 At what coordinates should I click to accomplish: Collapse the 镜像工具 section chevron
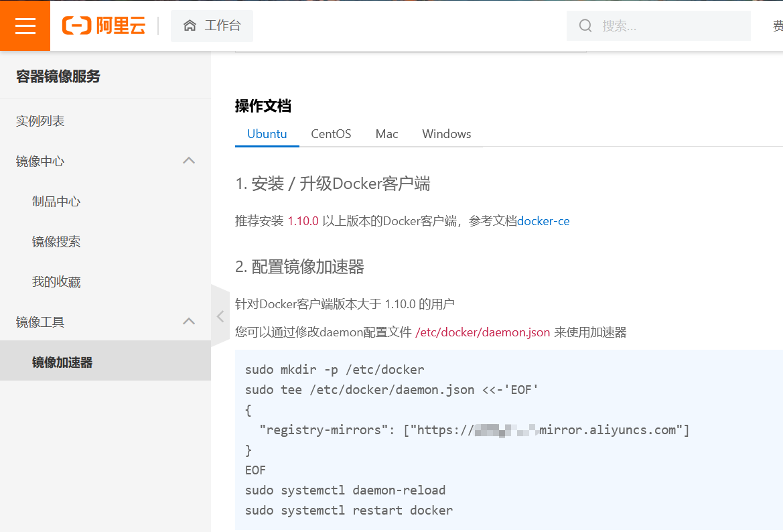(189, 321)
